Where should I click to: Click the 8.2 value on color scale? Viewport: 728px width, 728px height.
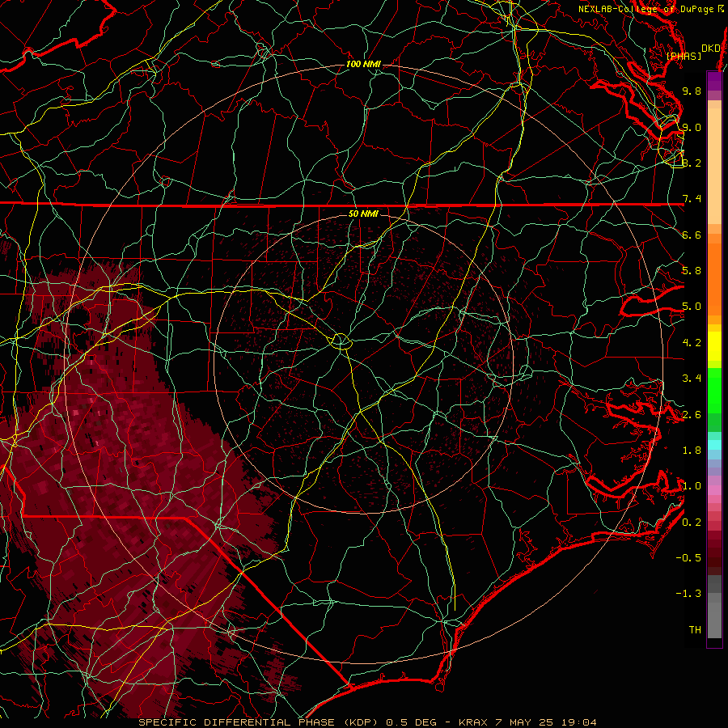click(692, 163)
